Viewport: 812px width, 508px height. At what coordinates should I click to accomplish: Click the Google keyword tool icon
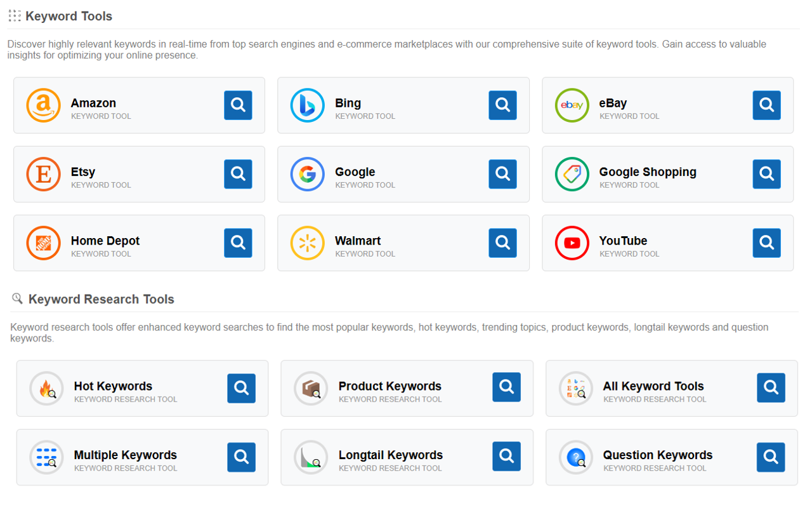tap(308, 173)
